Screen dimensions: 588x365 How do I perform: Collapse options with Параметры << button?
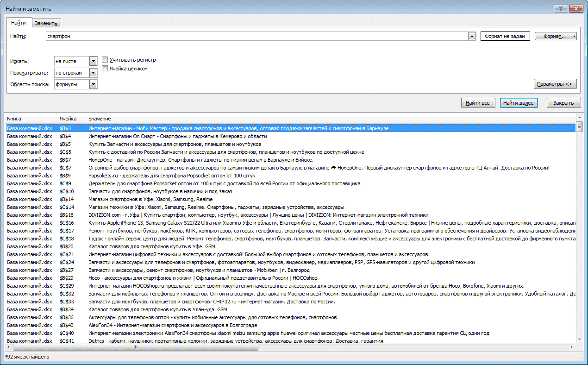555,84
